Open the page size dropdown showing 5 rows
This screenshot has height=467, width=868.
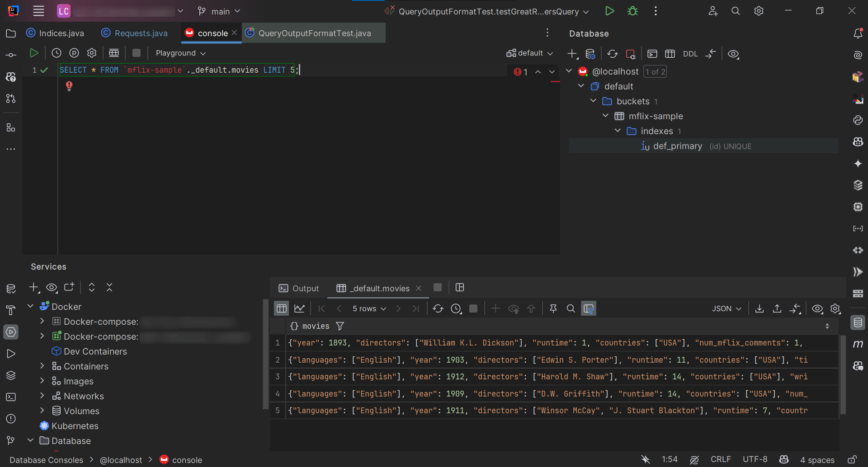369,308
